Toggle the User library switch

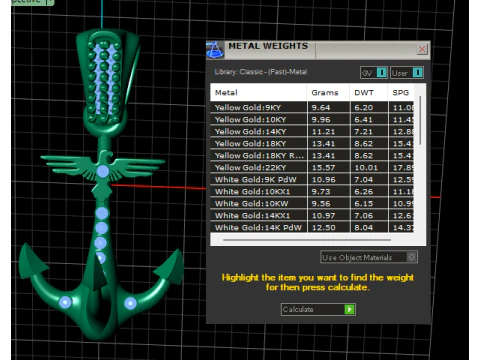point(407,73)
